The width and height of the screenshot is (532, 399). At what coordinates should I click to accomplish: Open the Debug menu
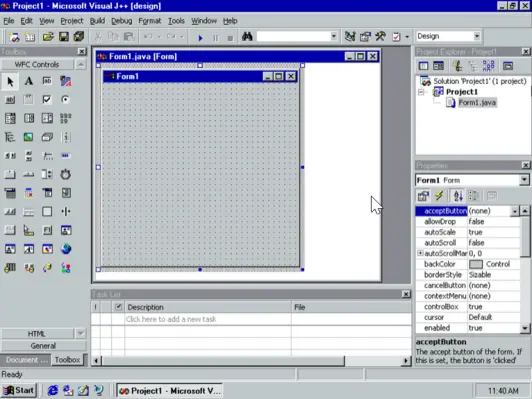point(121,21)
